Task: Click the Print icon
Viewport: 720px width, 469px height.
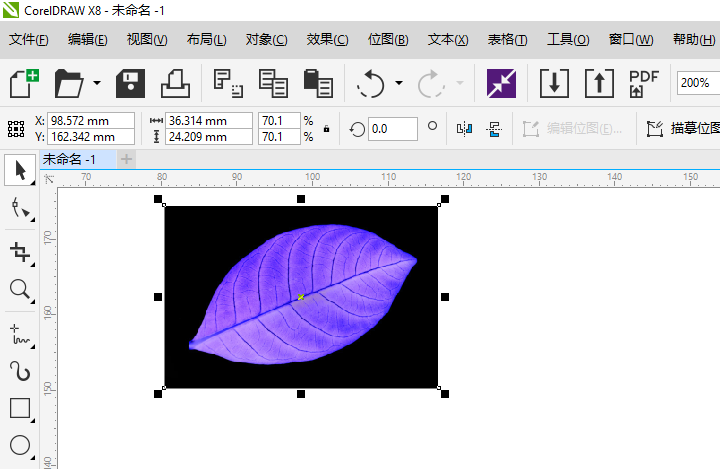Action: tap(175, 83)
